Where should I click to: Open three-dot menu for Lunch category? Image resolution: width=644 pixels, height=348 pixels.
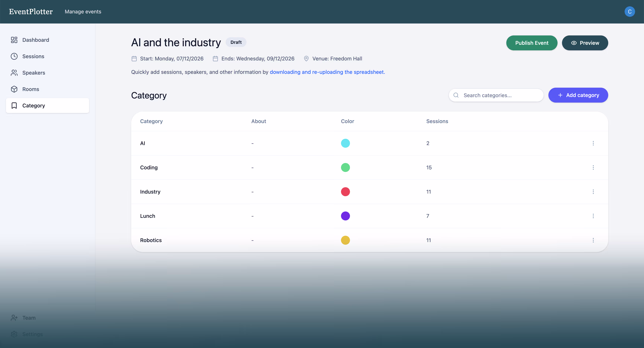click(593, 216)
